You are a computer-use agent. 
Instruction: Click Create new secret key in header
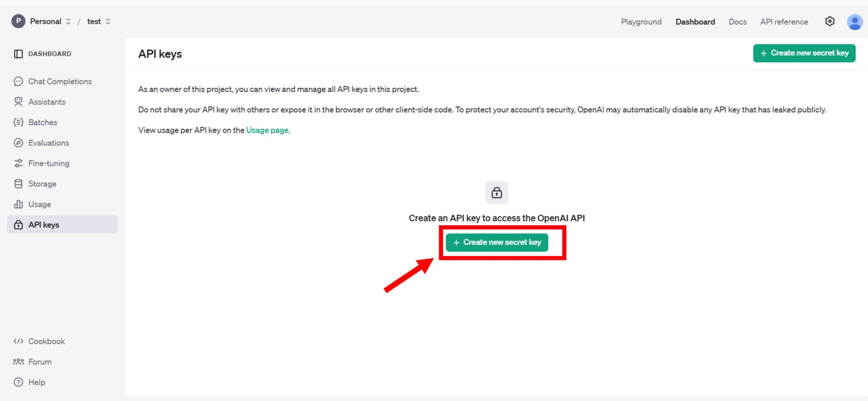(x=804, y=53)
